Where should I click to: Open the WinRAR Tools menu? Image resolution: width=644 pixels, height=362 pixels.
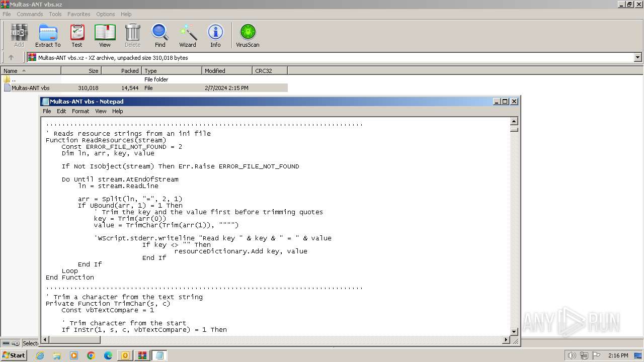[x=55, y=14]
